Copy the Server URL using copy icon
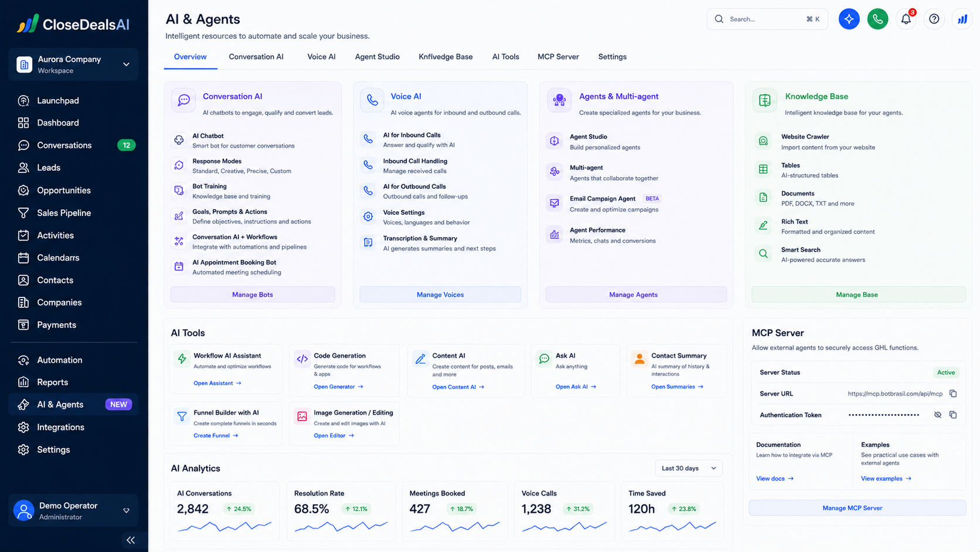The image size is (980, 552). tap(953, 394)
